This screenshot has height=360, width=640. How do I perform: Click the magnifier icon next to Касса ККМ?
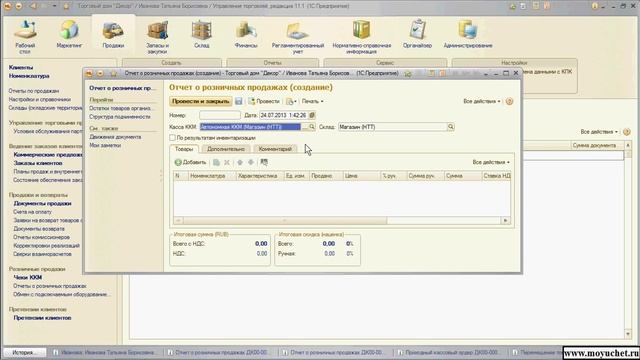click(x=311, y=127)
